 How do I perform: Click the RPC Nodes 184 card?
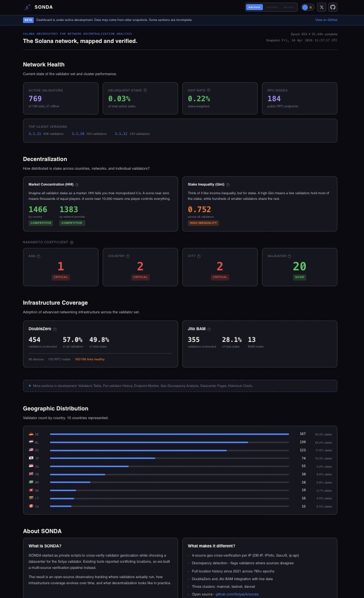point(299,99)
